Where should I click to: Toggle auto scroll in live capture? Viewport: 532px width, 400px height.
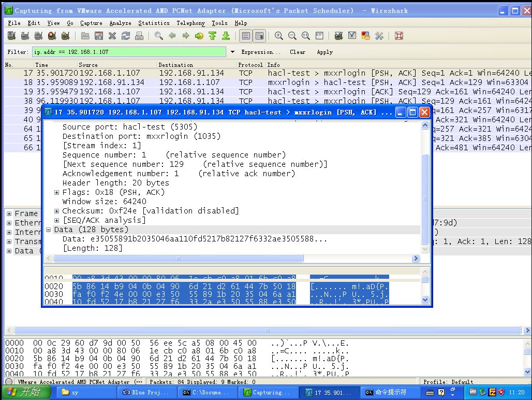tap(260, 36)
